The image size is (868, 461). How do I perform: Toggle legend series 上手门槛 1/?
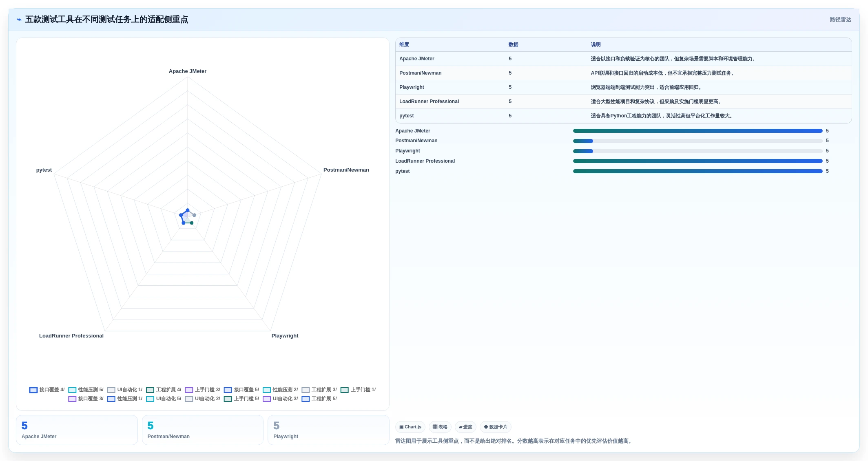click(x=358, y=390)
